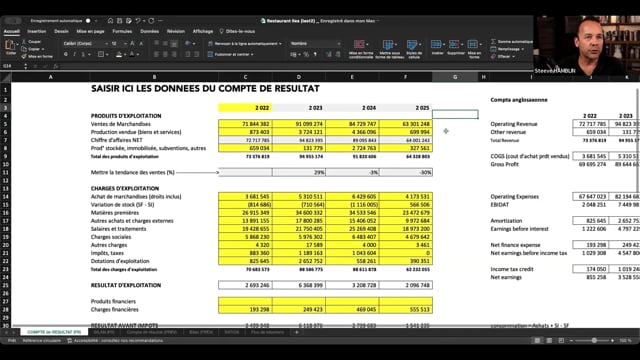The height and width of the screenshot is (360, 640).
Task: Click Supprimer cells icon
Action: pos(454,44)
